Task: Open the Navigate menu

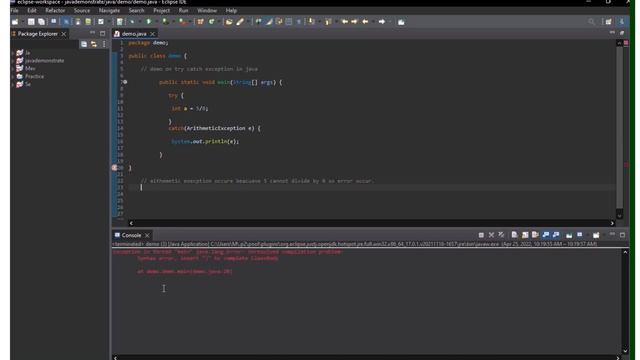Action: [x=109, y=11]
